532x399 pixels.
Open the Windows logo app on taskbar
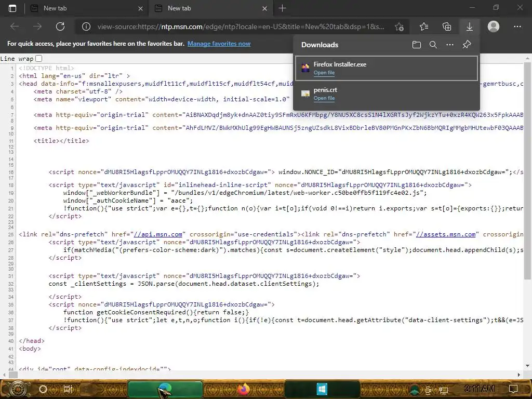point(322,389)
